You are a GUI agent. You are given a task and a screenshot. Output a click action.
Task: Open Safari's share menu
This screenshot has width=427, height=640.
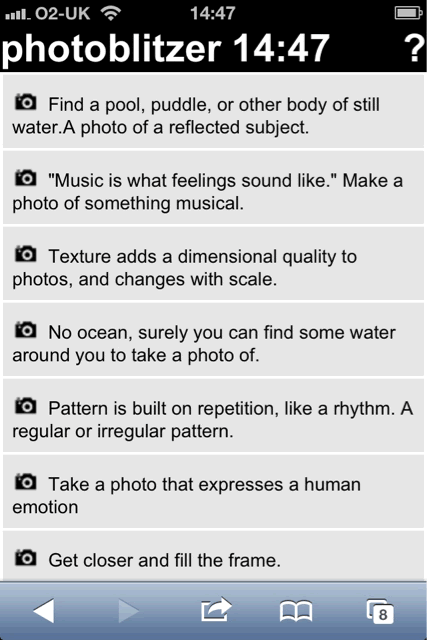pos(216,610)
